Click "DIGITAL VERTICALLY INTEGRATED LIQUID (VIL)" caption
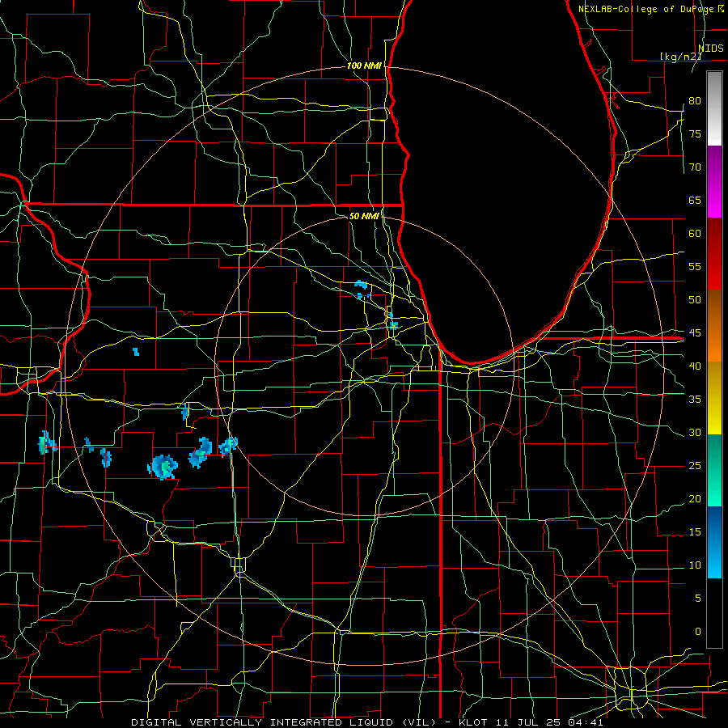728x728 pixels. [x=283, y=722]
